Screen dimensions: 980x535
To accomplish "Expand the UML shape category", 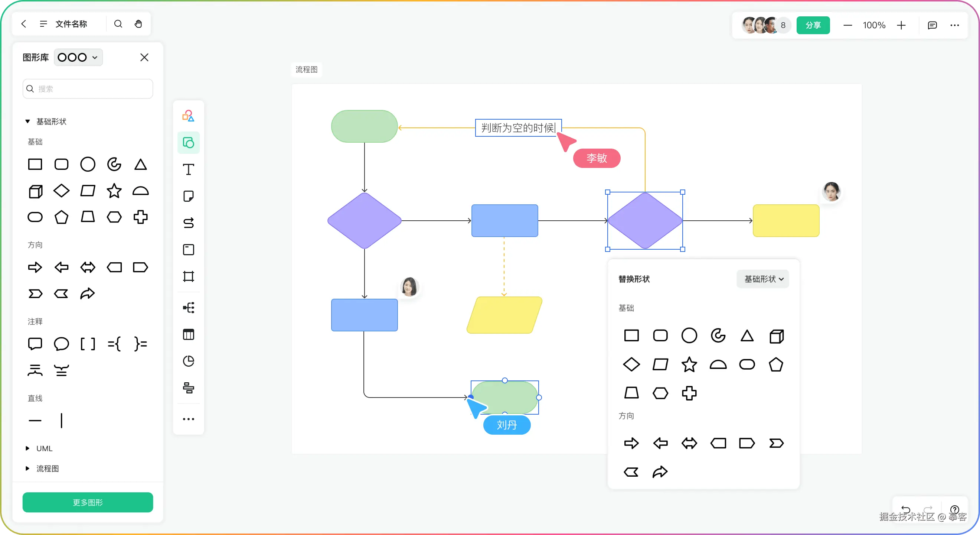I will 27,448.
